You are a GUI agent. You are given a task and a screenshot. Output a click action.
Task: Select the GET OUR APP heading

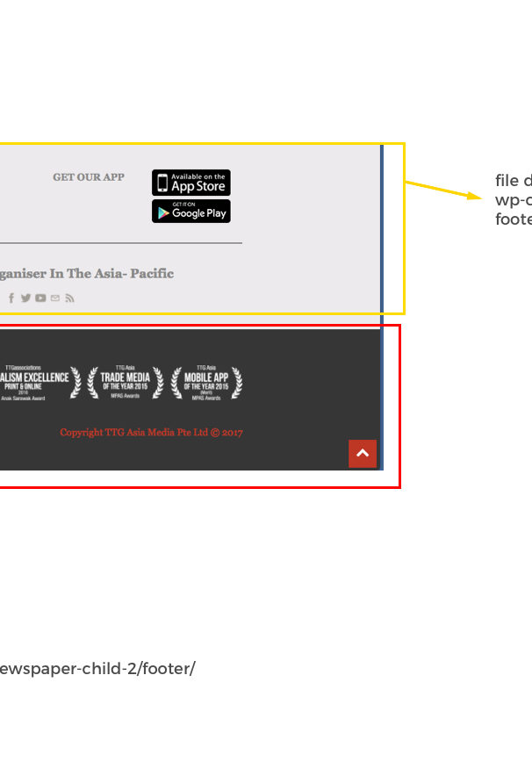point(89,177)
